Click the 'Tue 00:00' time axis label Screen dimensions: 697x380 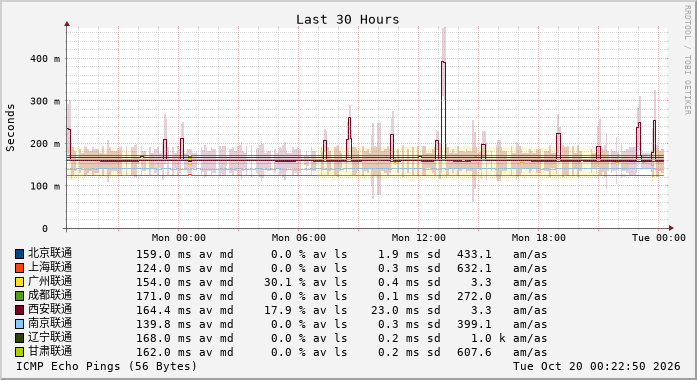(x=659, y=238)
